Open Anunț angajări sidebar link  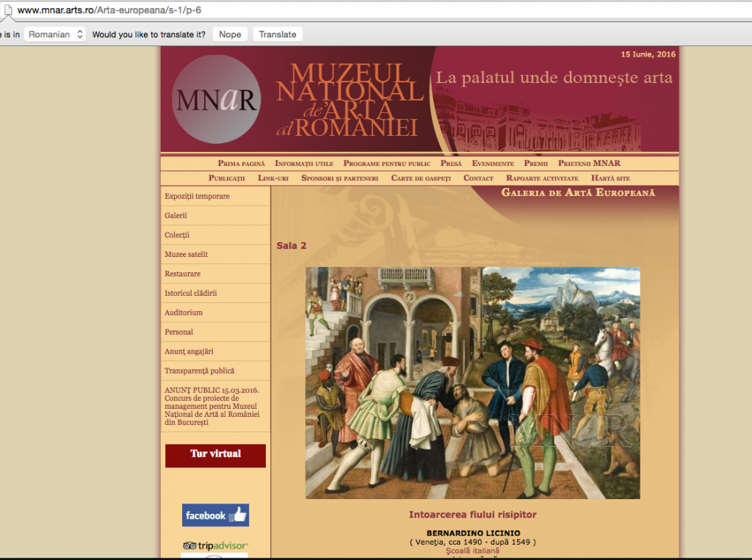(x=189, y=352)
